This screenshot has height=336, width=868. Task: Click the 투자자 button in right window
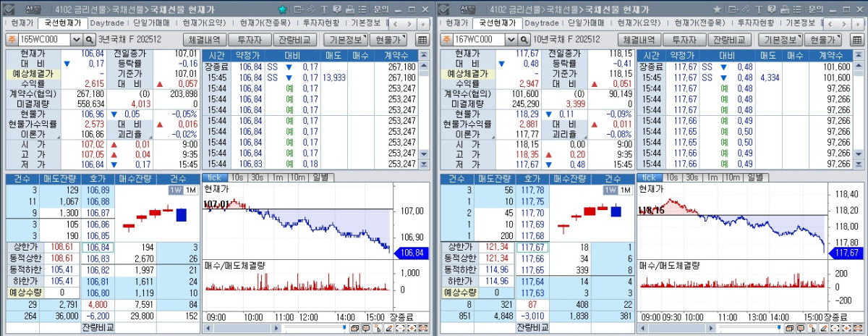[684, 40]
